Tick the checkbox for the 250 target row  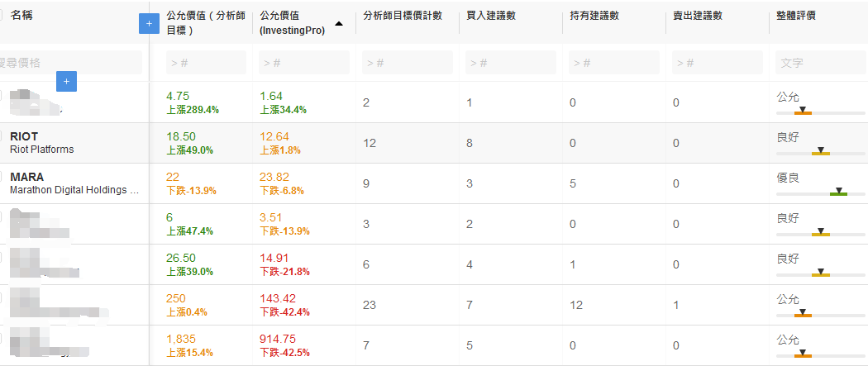click(2, 305)
